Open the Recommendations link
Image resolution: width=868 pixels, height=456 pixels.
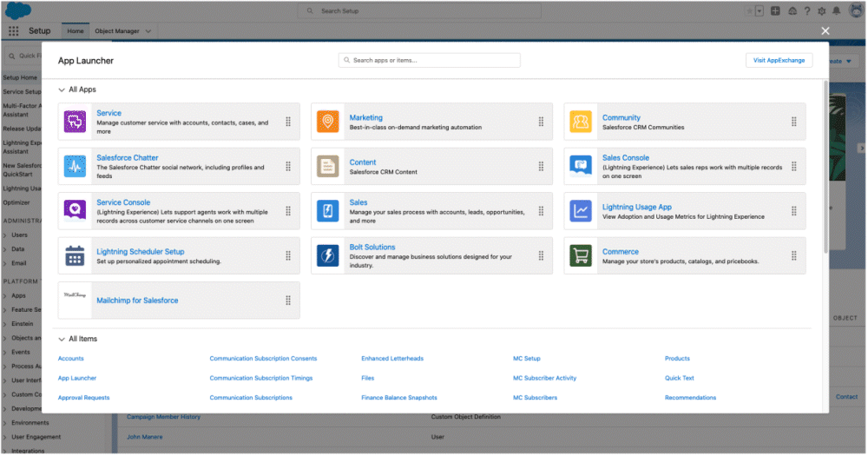[x=690, y=398]
